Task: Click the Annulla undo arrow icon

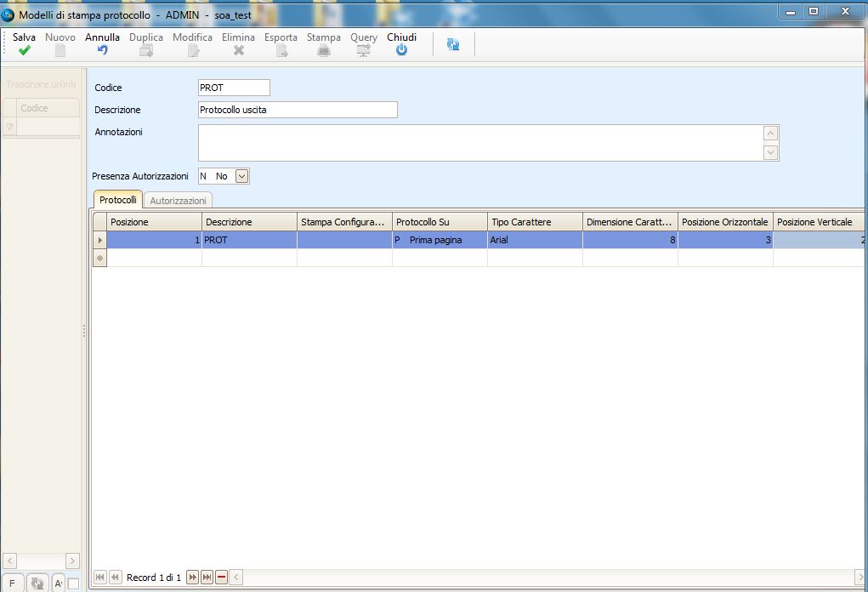Action: (102, 51)
